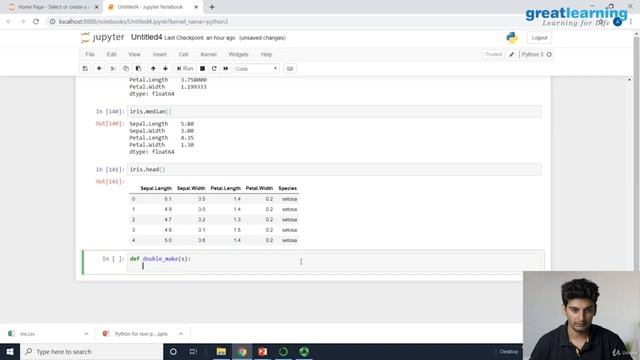This screenshot has height=360, width=640.
Task: Click the Python 3 kernel status circle
Action: click(549, 54)
